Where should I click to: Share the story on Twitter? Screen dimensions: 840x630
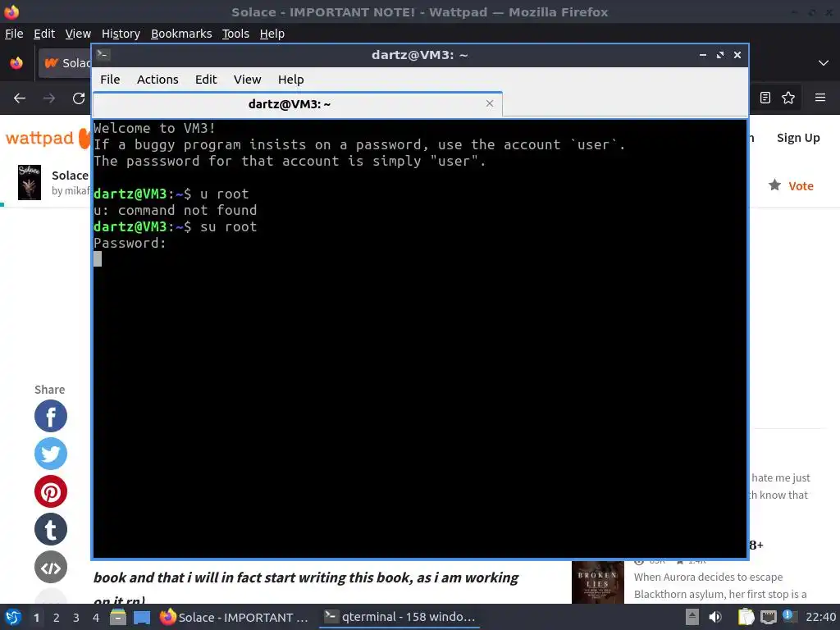point(51,454)
